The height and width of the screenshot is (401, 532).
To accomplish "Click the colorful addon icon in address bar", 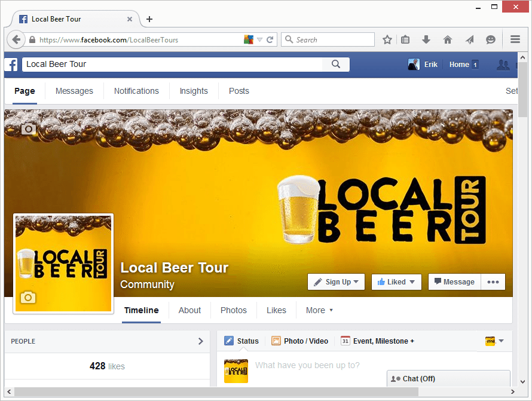I will click(249, 39).
